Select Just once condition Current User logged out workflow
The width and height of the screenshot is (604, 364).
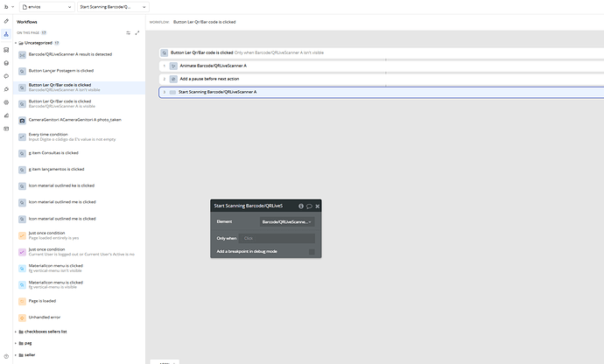pos(80,252)
